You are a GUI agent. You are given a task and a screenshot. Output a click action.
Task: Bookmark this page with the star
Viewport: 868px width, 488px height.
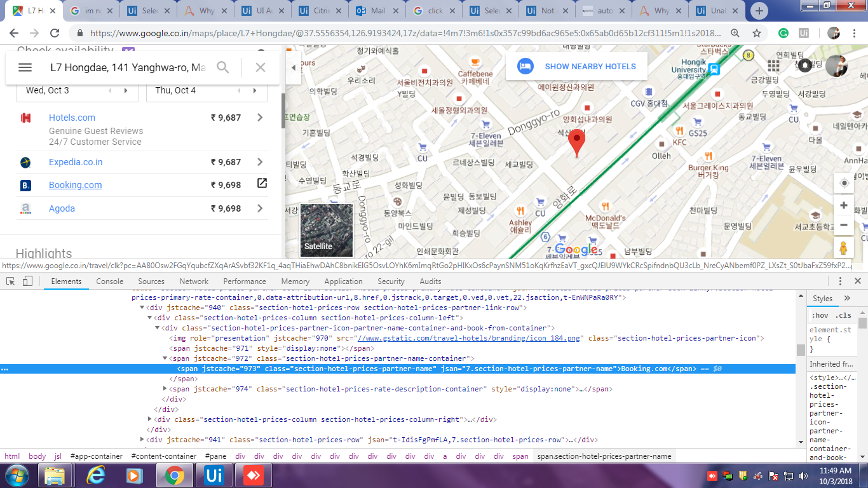click(x=757, y=33)
